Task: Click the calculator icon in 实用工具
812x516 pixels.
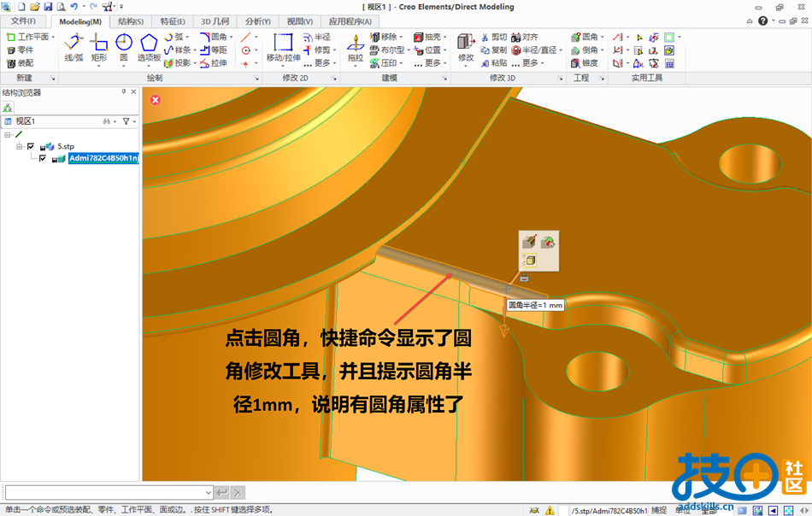Action: click(669, 64)
